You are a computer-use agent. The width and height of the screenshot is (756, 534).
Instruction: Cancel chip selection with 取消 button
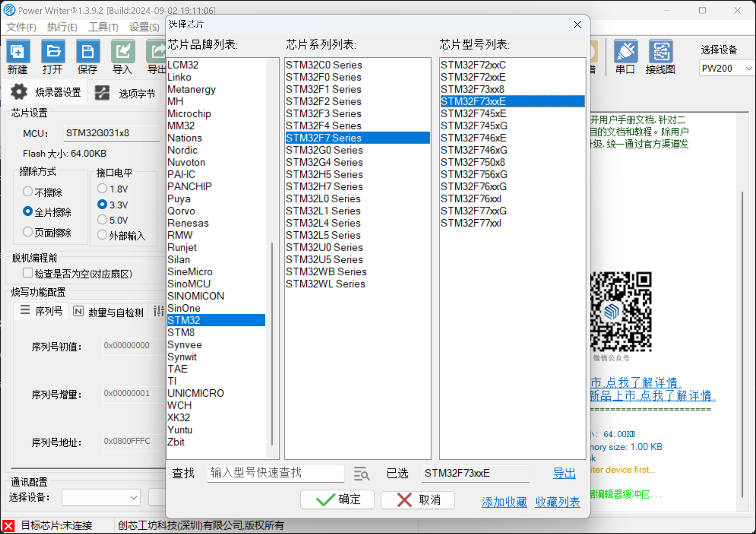[x=418, y=500]
